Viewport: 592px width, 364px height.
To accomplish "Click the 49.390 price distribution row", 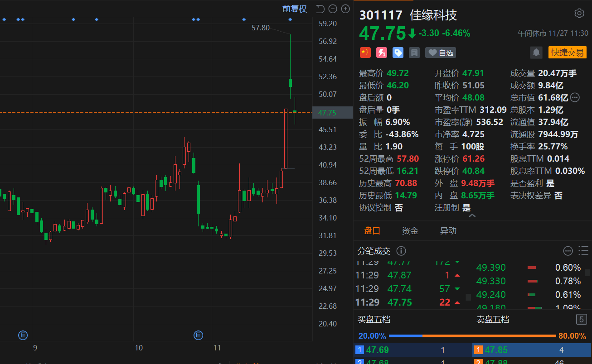I will point(529,268).
